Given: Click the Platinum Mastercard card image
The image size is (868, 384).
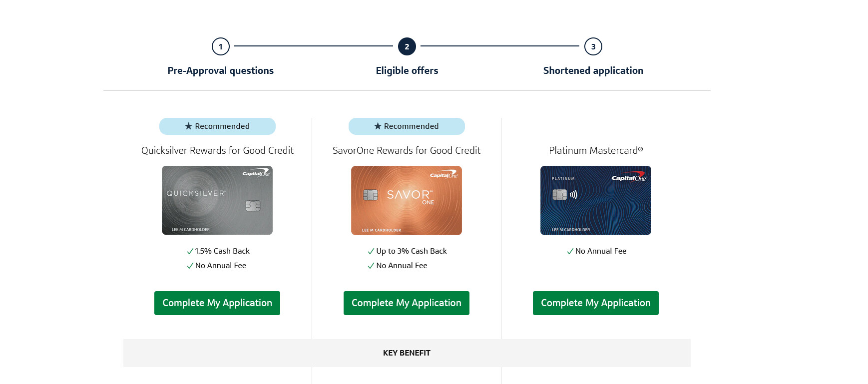Looking at the screenshot, I should tap(596, 200).
